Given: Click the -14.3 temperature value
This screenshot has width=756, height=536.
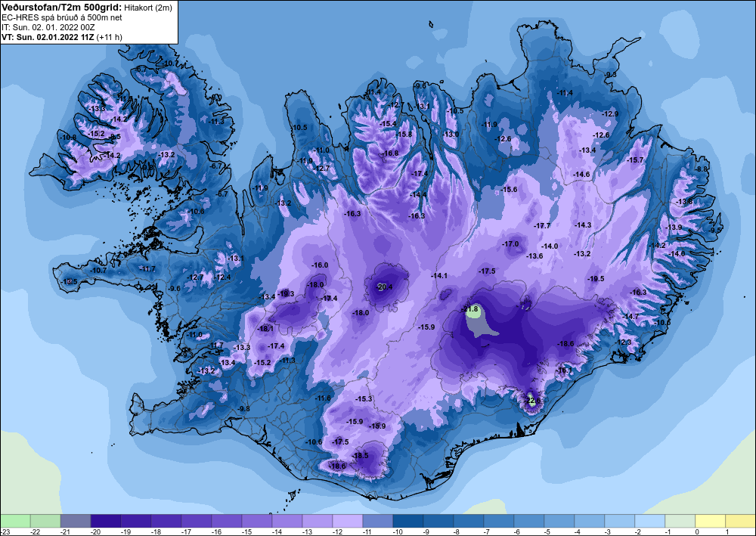Looking at the screenshot, I should pos(582,225).
